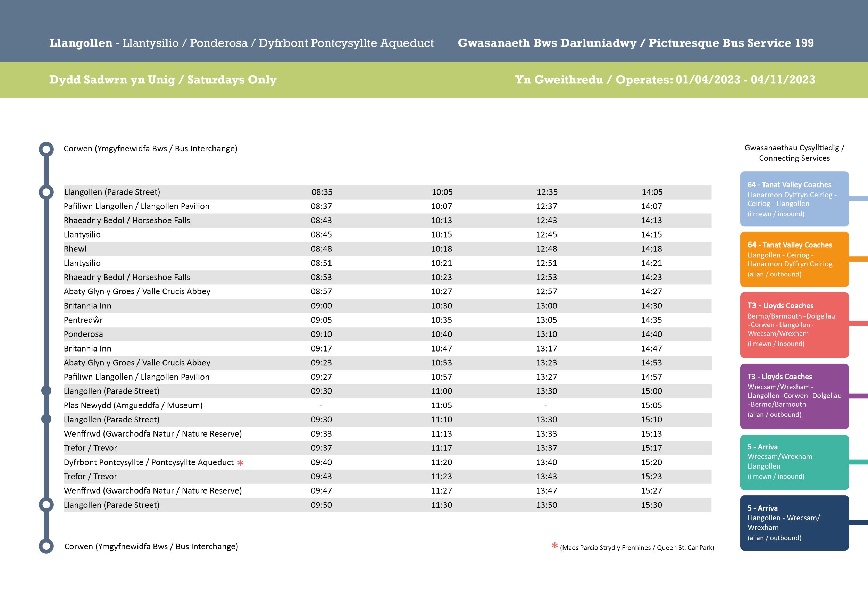This screenshot has width=868, height=612.
Task: Click the ring marker beside Llangollen 09:50 row
Action: coord(46,505)
